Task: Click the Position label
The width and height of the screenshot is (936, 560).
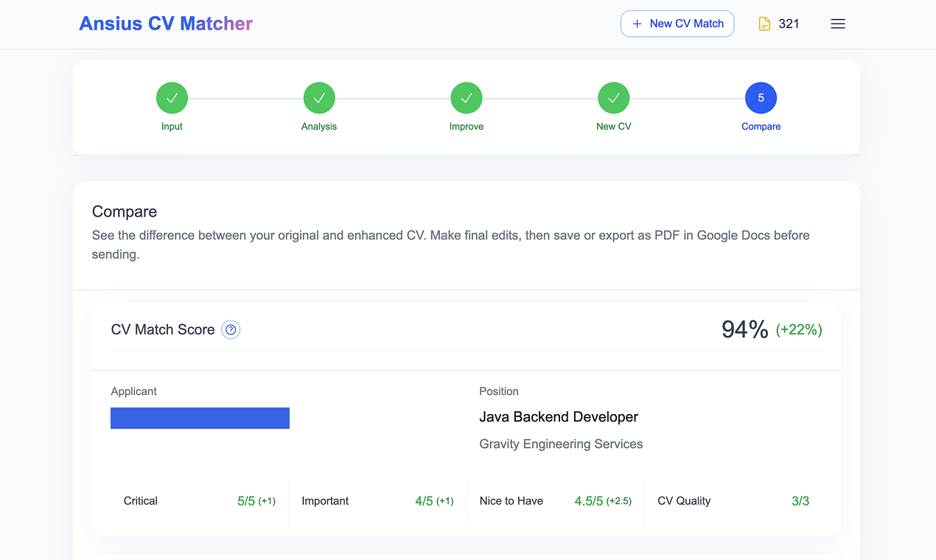Action: tap(499, 391)
